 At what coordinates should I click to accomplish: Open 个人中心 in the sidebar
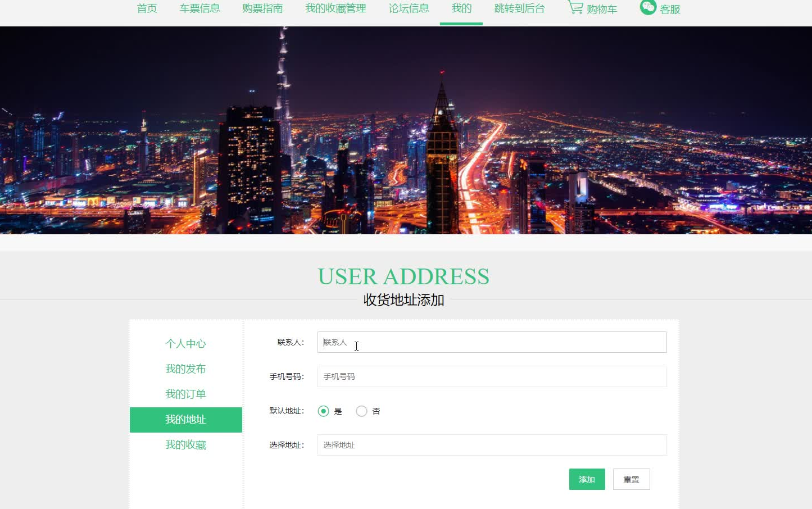(x=185, y=343)
